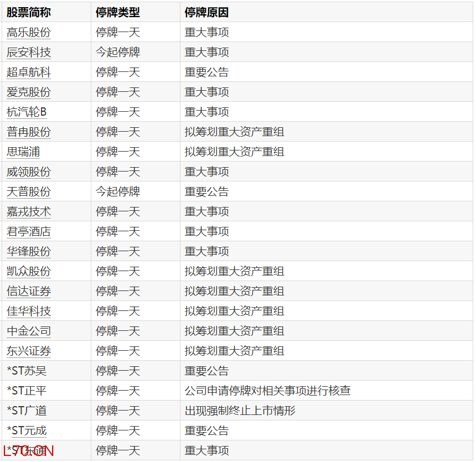Open the 东兴证券 link

pos(29,351)
